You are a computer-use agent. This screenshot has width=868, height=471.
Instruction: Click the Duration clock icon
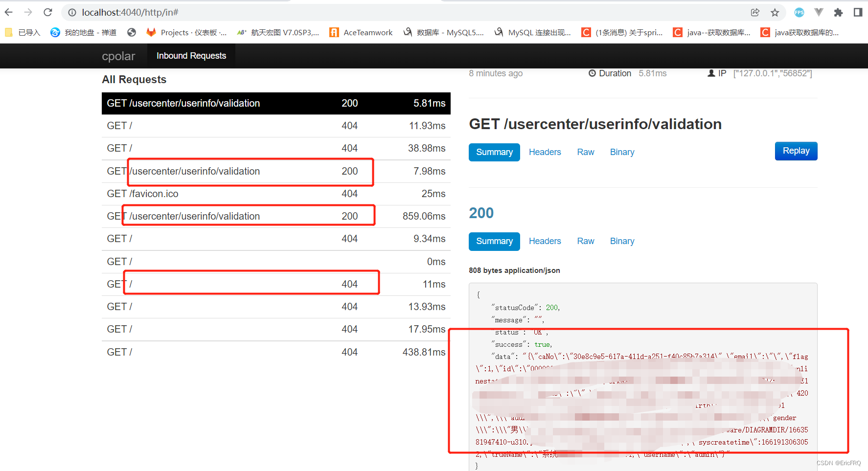pyautogui.click(x=592, y=73)
